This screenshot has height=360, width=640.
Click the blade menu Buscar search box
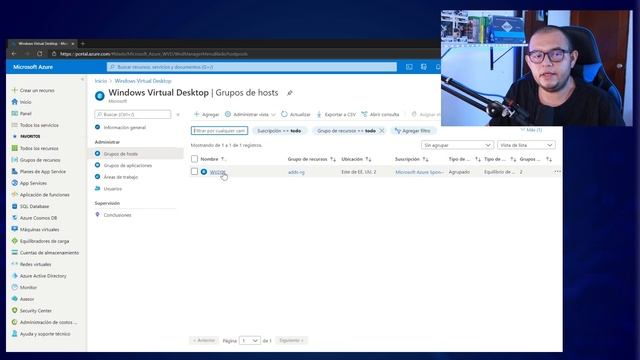click(x=133, y=114)
